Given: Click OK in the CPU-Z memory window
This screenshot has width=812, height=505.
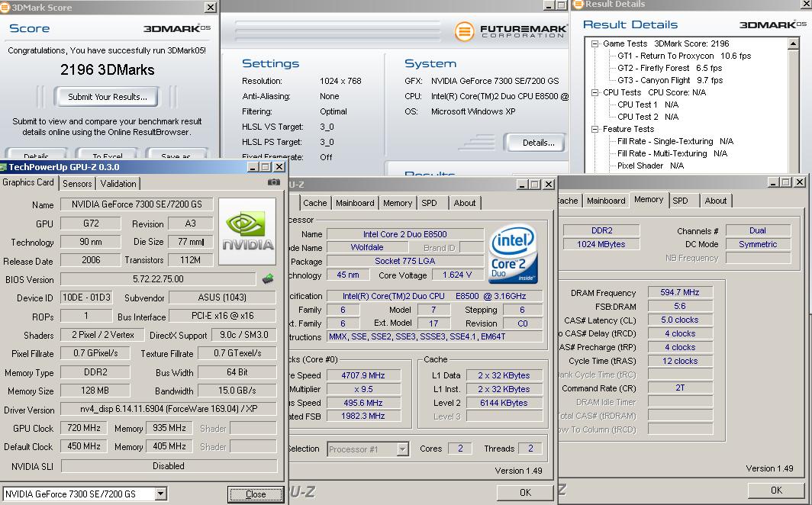Looking at the screenshot, I should [776, 490].
